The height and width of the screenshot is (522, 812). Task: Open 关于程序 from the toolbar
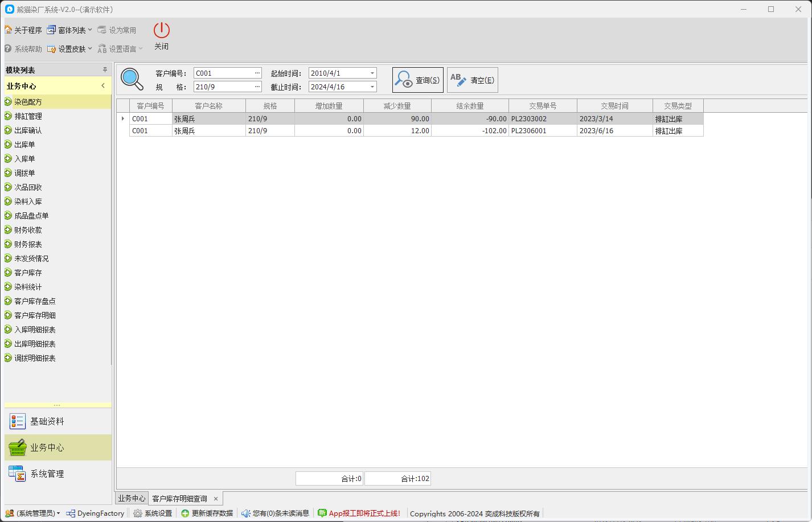pyautogui.click(x=23, y=30)
